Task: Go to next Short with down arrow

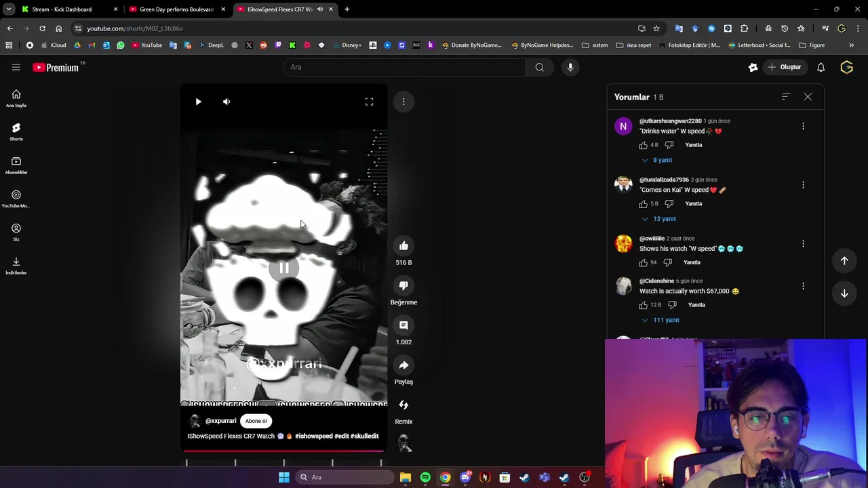Action: [844, 293]
